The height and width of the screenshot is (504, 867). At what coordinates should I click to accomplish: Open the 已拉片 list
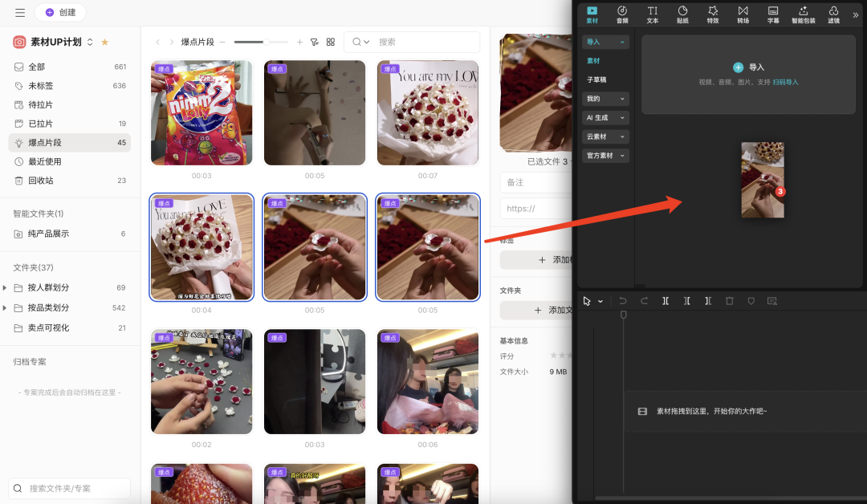pyautogui.click(x=70, y=124)
